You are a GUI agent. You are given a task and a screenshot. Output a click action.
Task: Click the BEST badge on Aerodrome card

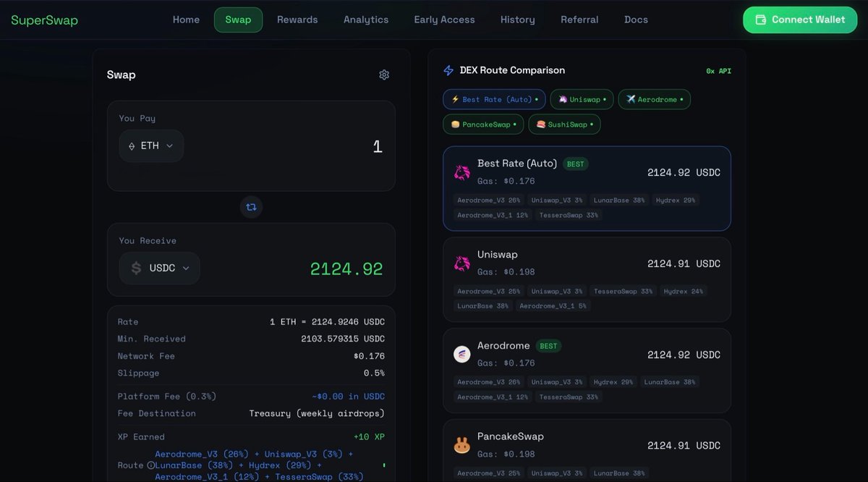pos(548,346)
